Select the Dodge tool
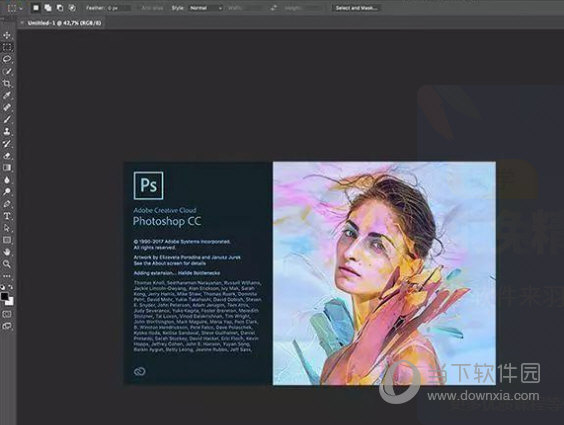564x425 pixels. [x=6, y=192]
